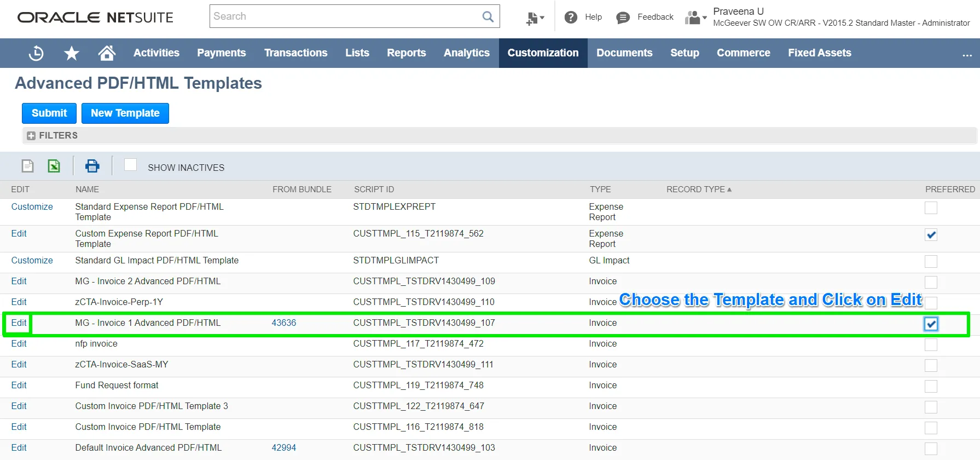The width and height of the screenshot is (980, 460).
Task: Edit the zCTA-Invoice-Perp-1Y template
Action: 19,302
